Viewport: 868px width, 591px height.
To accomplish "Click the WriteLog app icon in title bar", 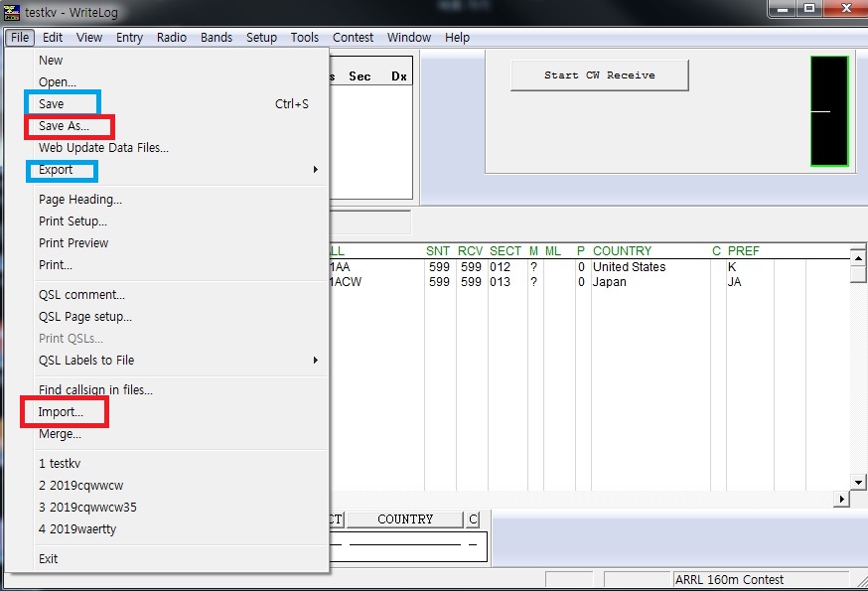I will (12, 12).
